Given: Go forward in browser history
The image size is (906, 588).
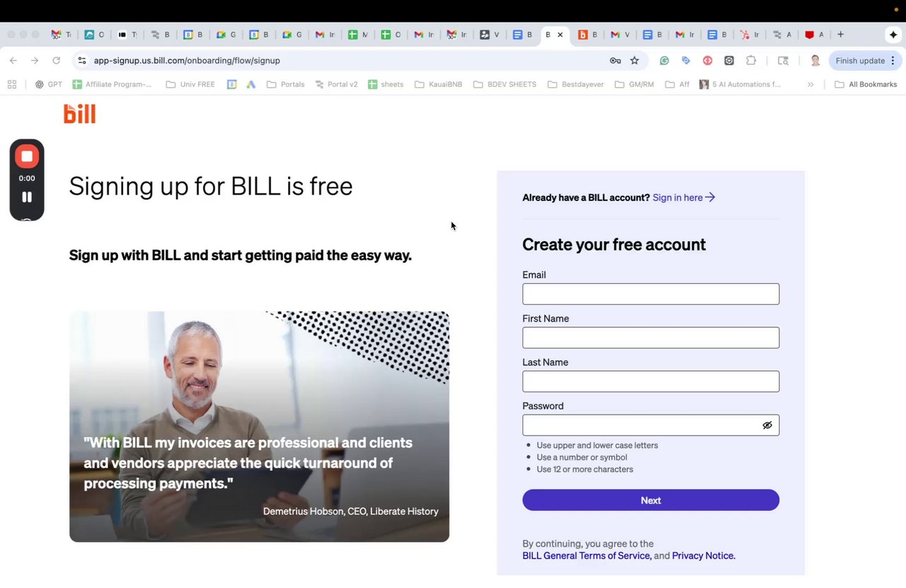Looking at the screenshot, I should 35,61.
